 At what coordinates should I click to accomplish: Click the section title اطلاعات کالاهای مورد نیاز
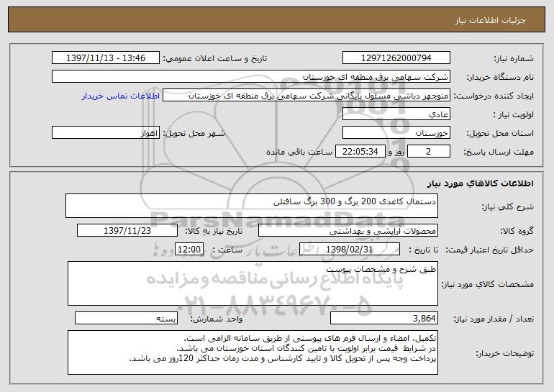(480, 183)
